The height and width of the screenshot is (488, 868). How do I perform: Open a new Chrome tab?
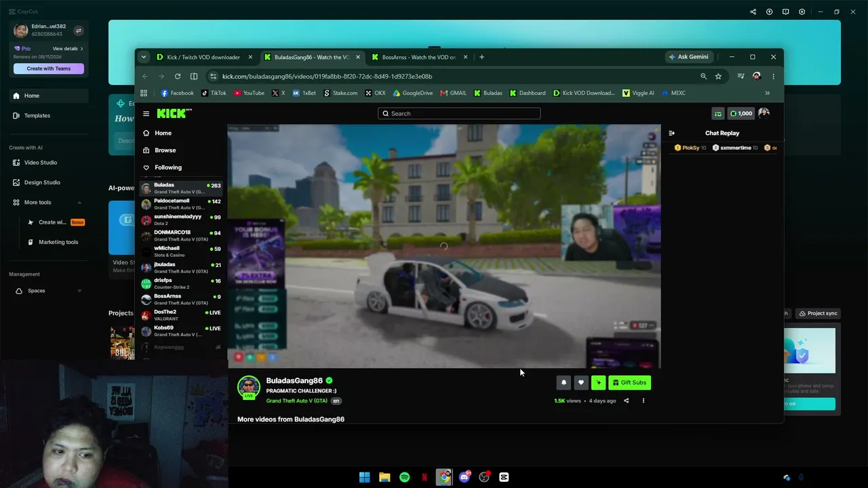coord(481,57)
